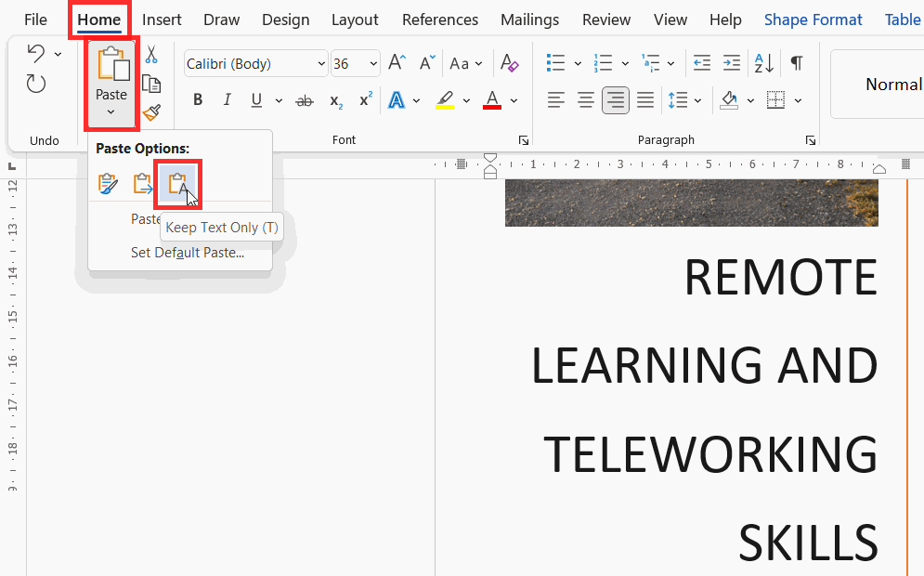Pick the Merge Formatting paste icon
Screen dimensions: 924x576
point(142,184)
